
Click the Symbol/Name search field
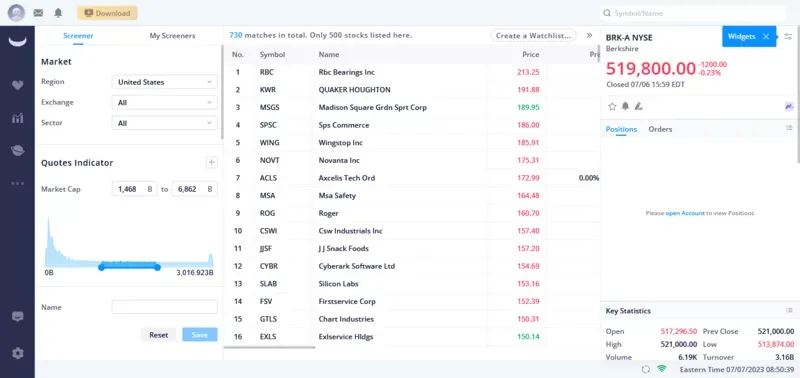(693, 13)
